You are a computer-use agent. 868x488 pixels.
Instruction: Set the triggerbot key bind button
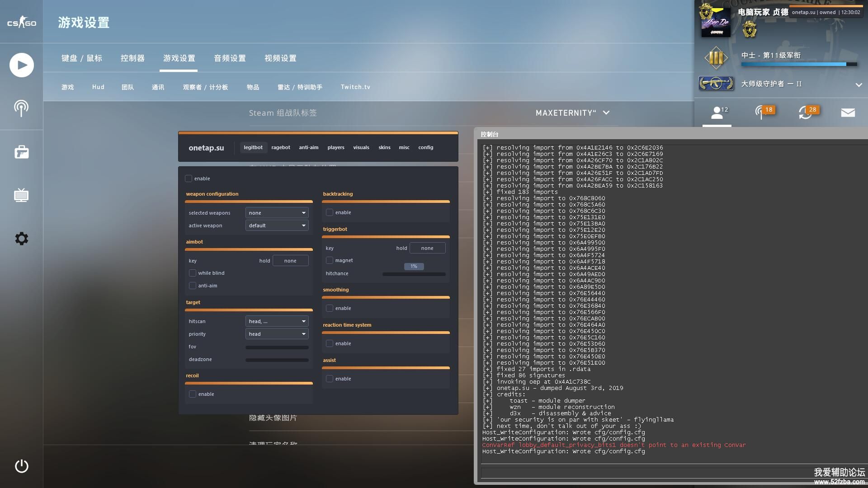(x=427, y=248)
